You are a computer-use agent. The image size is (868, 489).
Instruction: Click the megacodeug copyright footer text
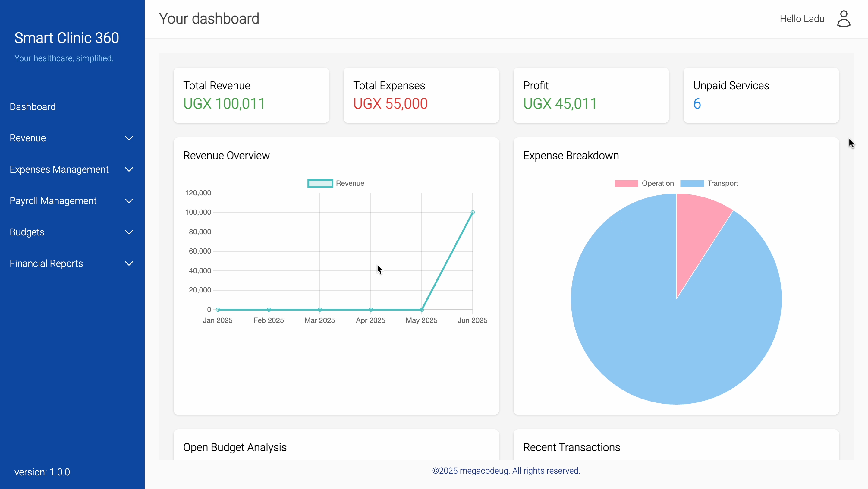(x=506, y=471)
